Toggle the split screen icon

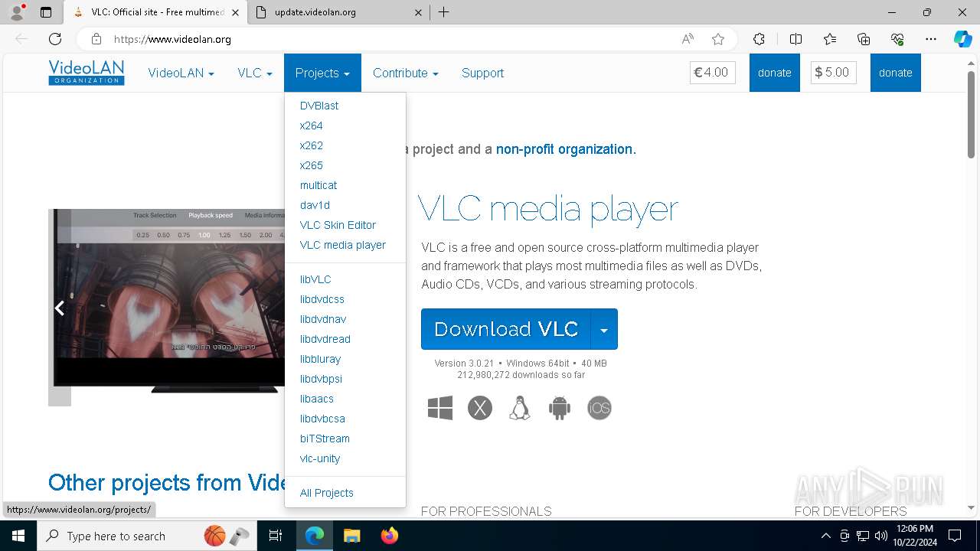pyautogui.click(x=795, y=39)
